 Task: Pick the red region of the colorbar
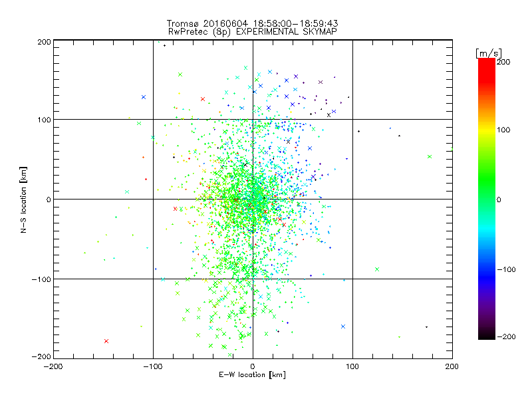coord(487,70)
